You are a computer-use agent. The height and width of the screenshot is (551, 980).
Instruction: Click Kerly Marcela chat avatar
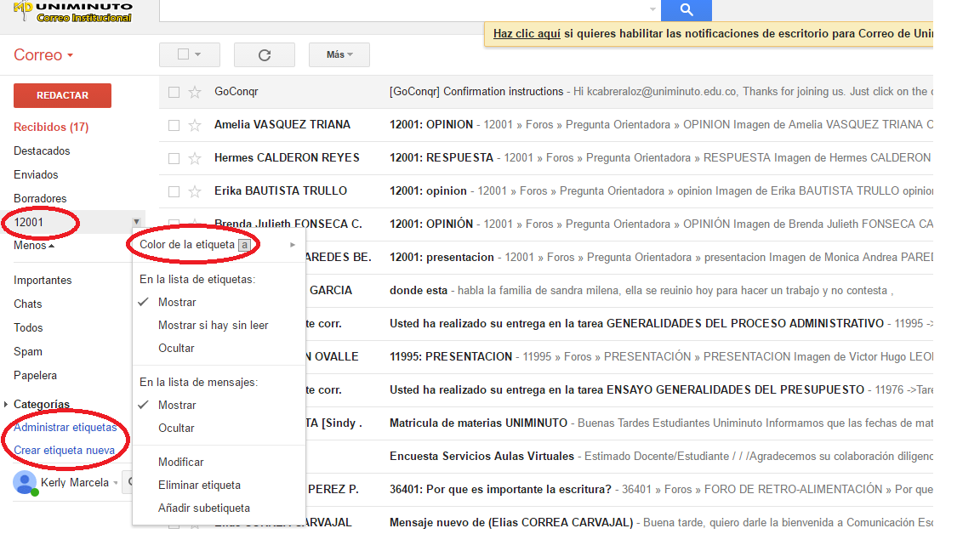(25, 483)
